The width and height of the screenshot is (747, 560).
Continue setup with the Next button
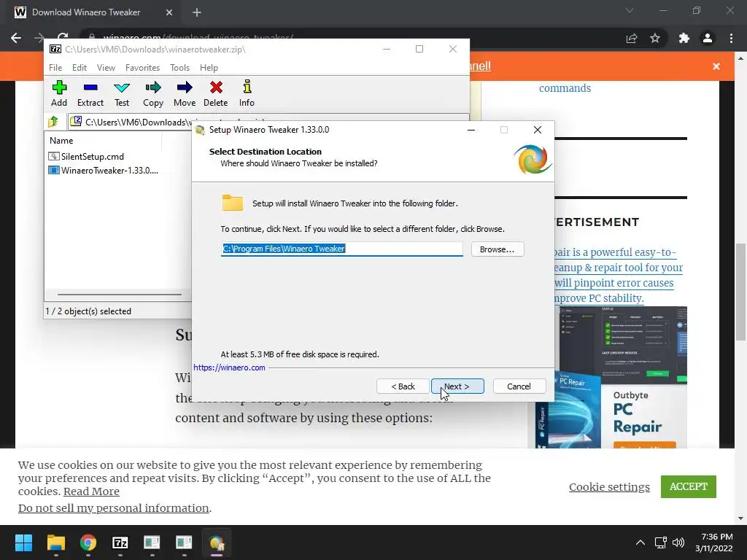click(457, 386)
